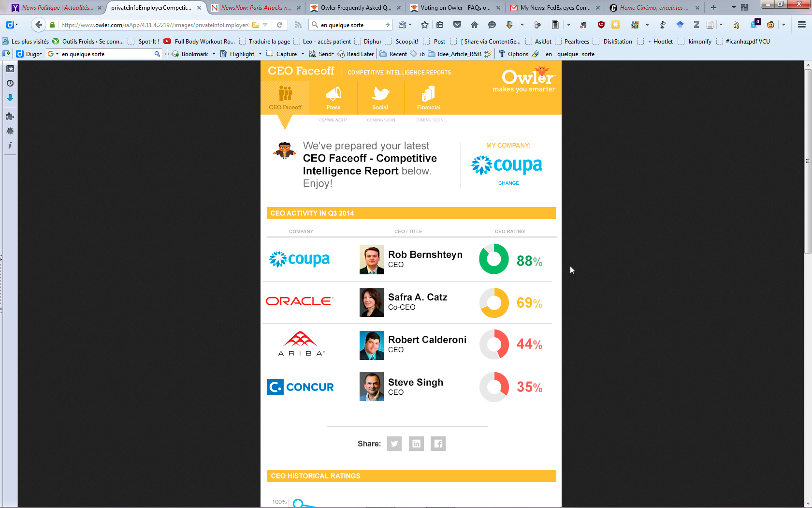812x508 pixels.
Task: Open the chat bubble icon
Action: tap(492, 25)
